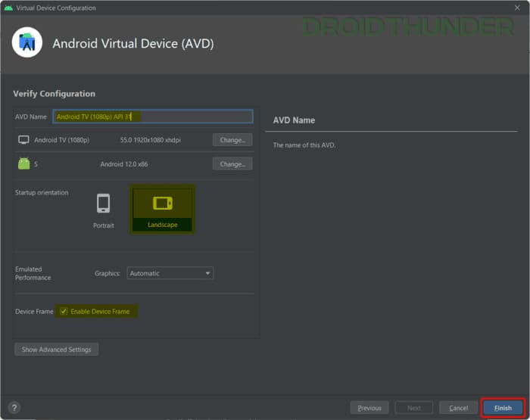Open the Graphics Automatic dropdown

click(170, 273)
